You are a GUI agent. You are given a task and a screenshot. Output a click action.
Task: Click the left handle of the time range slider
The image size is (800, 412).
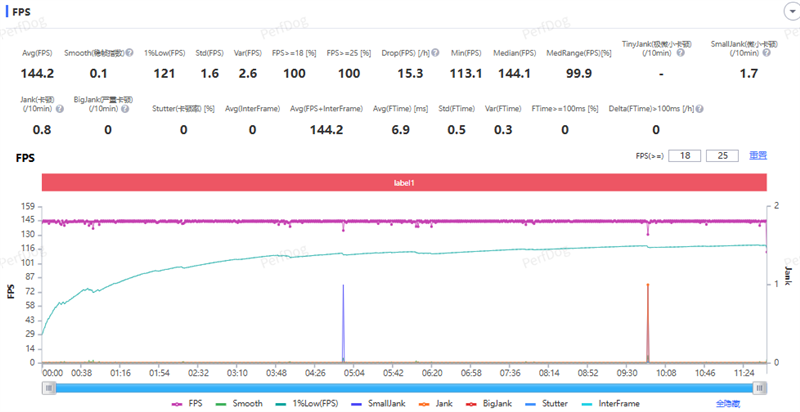pos(46,387)
